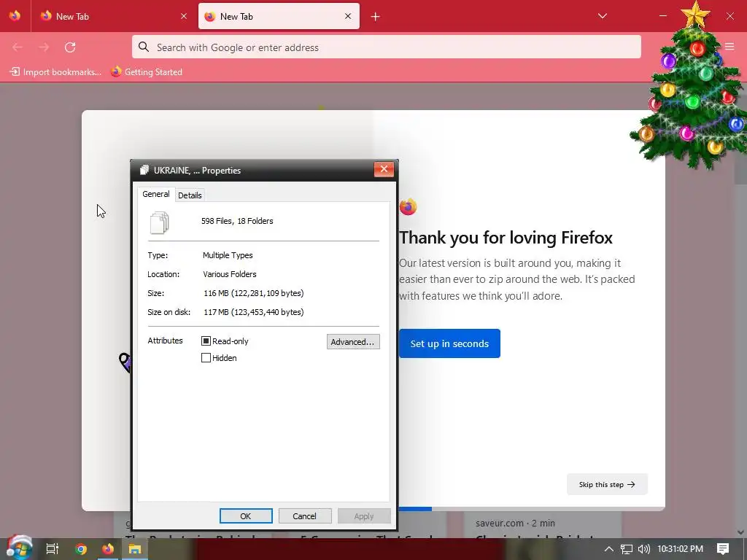The image size is (747, 560).
Task: Skip this step in Firefox onboarding
Action: click(x=607, y=484)
